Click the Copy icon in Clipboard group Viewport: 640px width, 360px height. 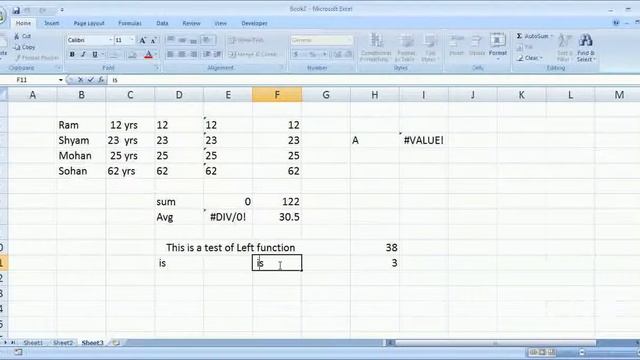(17, 47)
